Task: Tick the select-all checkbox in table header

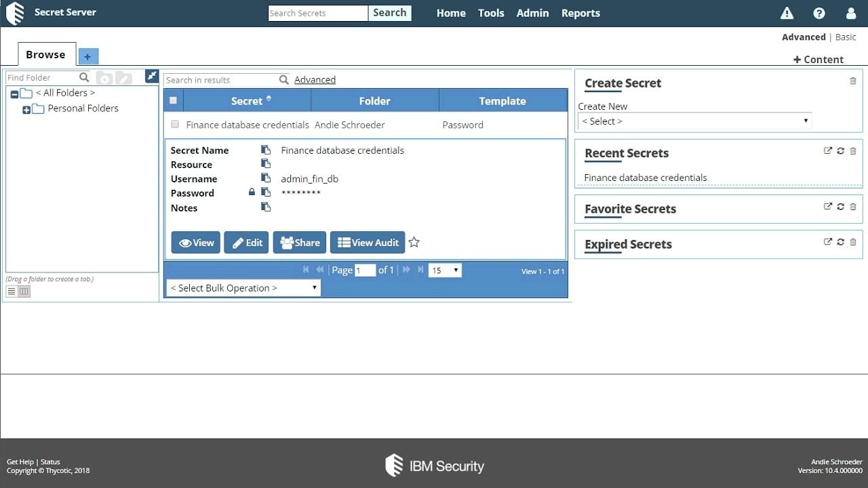Action: [173, 100]
